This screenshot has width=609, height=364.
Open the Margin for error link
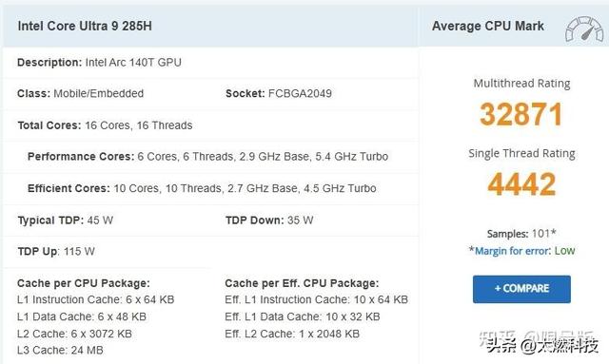point(513,251)
